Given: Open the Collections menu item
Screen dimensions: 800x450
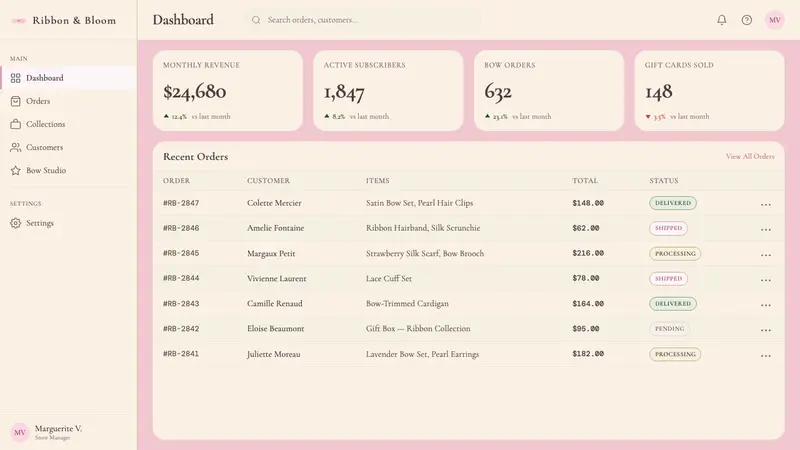Looking at the screenshot, I should tap(68, 124).
